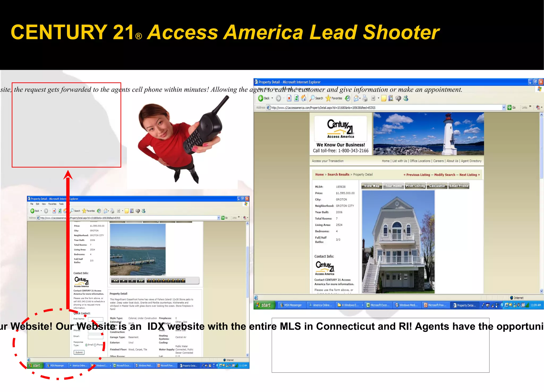Click Submit in Quick Contact form

(79, 352)
